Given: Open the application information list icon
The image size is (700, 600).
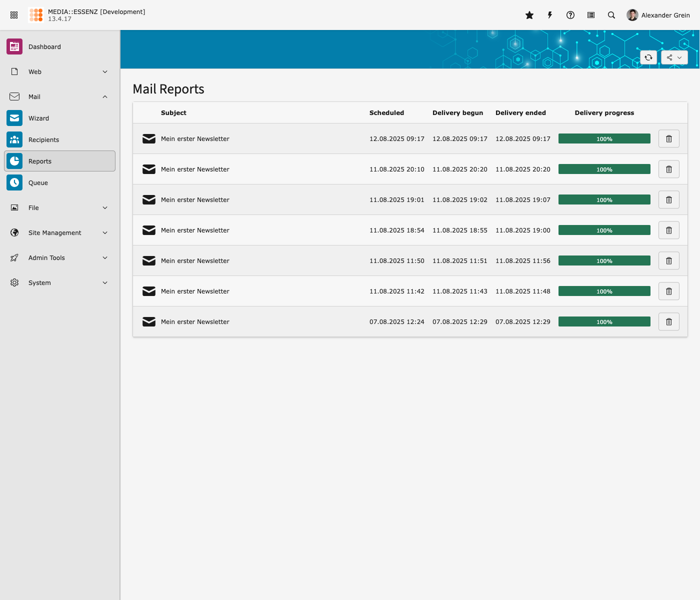Looking at the screenshot, I should (591, 15).
